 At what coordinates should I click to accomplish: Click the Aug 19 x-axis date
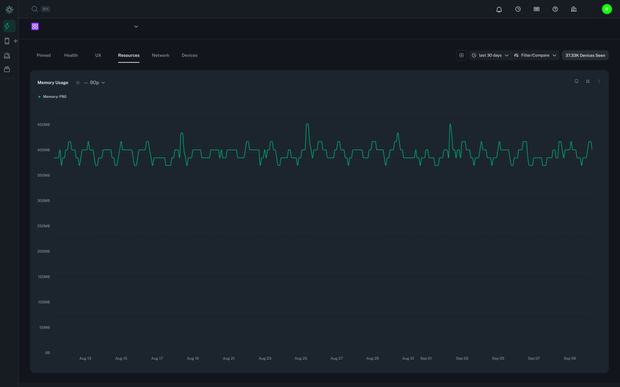tap(193, 358)
